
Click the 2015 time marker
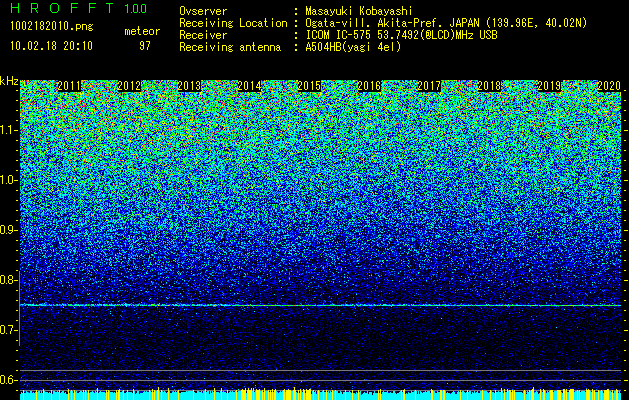pos(309,86)
